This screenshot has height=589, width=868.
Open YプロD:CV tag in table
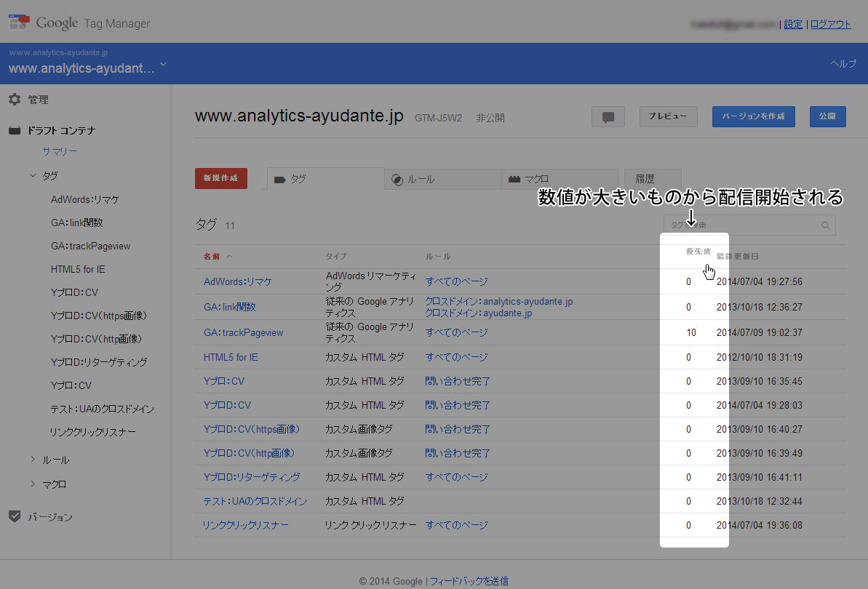pyautogui.click(x=227, y=405)
